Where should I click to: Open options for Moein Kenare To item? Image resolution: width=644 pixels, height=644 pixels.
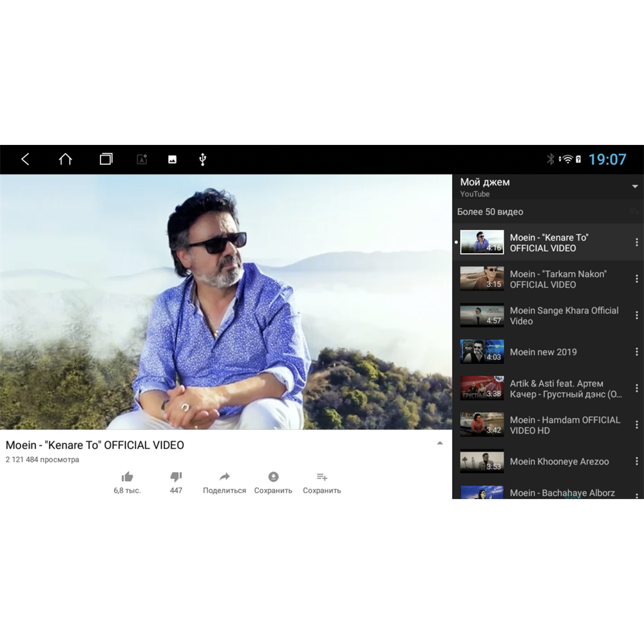[x=637, y=242]
